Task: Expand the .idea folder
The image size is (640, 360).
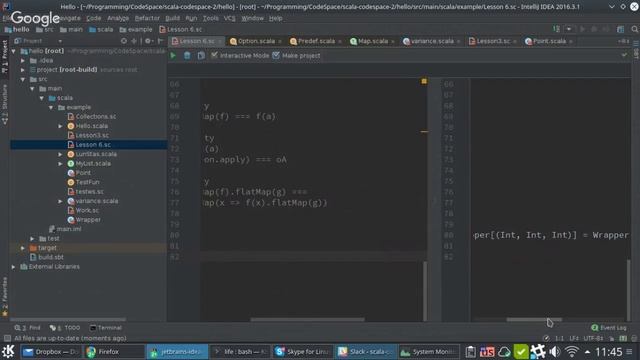Action: [x=23, y=60]
